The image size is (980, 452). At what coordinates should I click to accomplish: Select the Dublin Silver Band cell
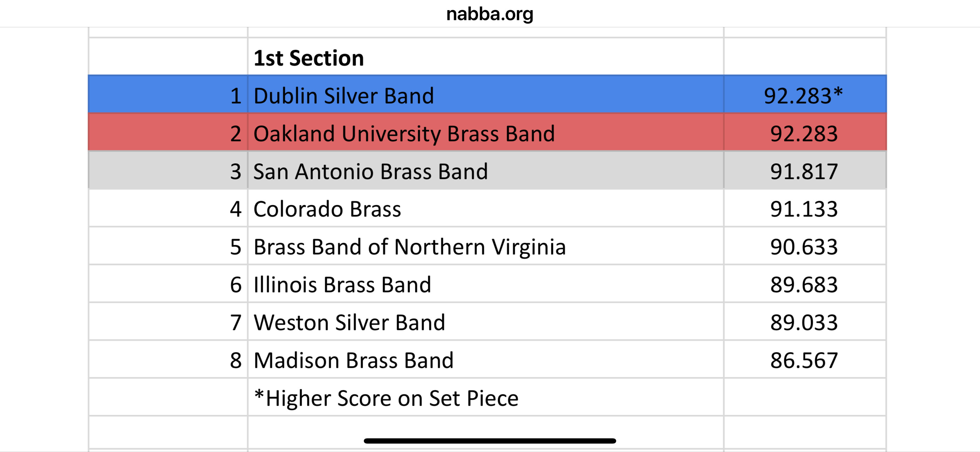[485, 94]
